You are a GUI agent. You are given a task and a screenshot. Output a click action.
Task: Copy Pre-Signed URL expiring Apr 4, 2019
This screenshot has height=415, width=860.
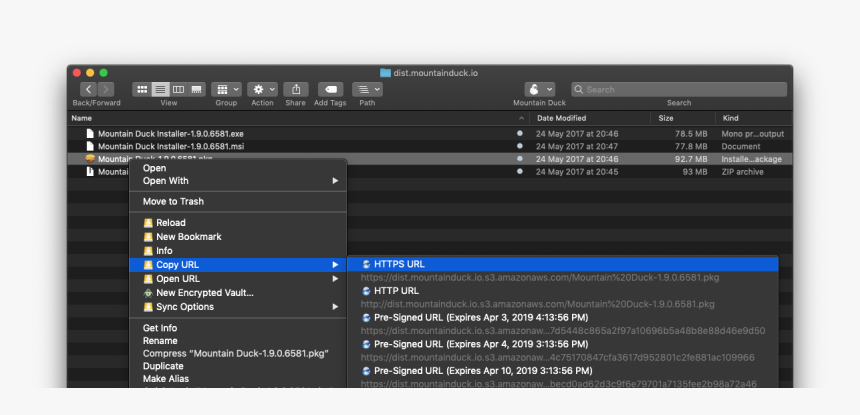point(563,344)
